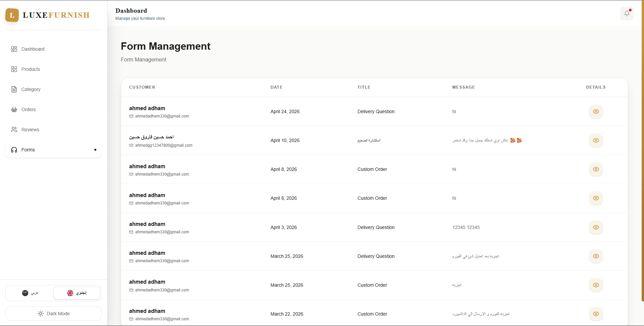Image resolution: width=644 pixels, height=326 pixels.
Task: Click customer name احمد حسين فاروق حسين
Action: click(x=151, y=137)
